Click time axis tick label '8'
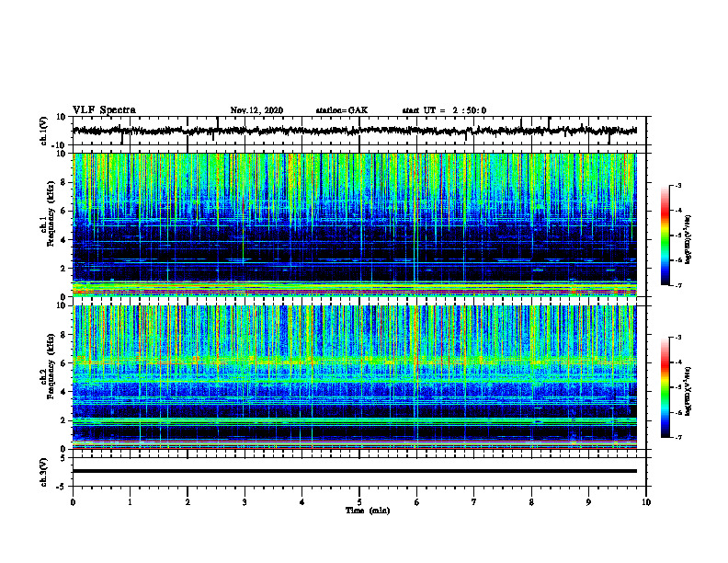This screenshot has width=728, height=563. click(531, 502)
